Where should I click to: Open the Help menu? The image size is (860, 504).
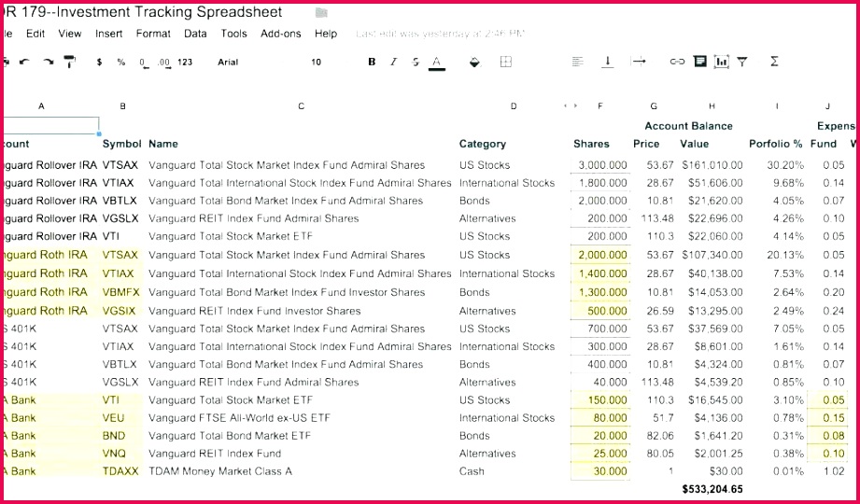click(326, 34)
